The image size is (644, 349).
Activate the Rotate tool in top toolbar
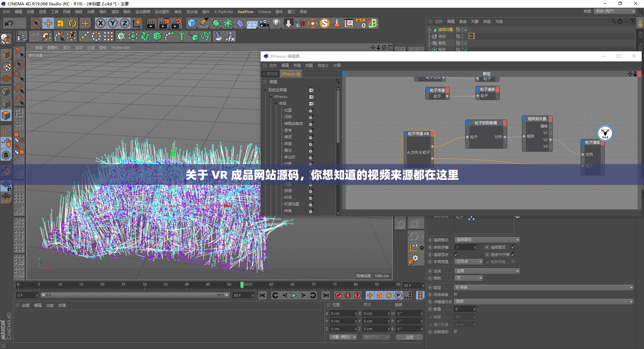point(72,23)
